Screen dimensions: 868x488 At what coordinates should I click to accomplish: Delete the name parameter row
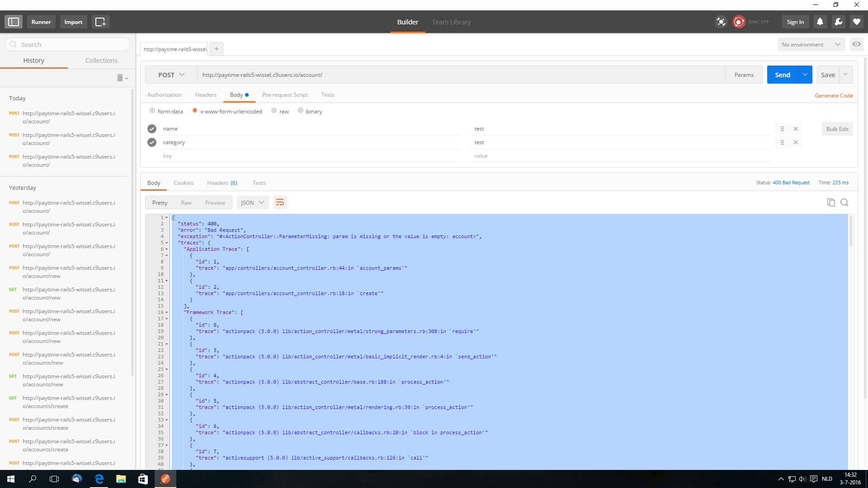point(796,129)
